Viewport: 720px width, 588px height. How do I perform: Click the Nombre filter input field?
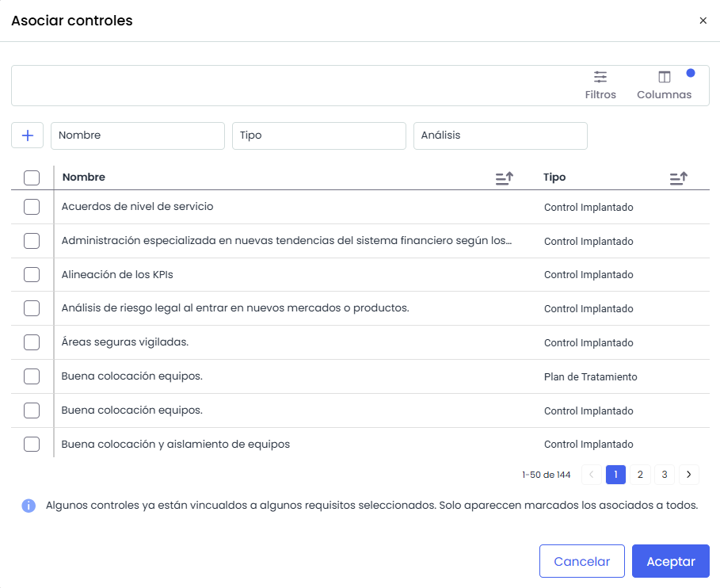(138, 136)
